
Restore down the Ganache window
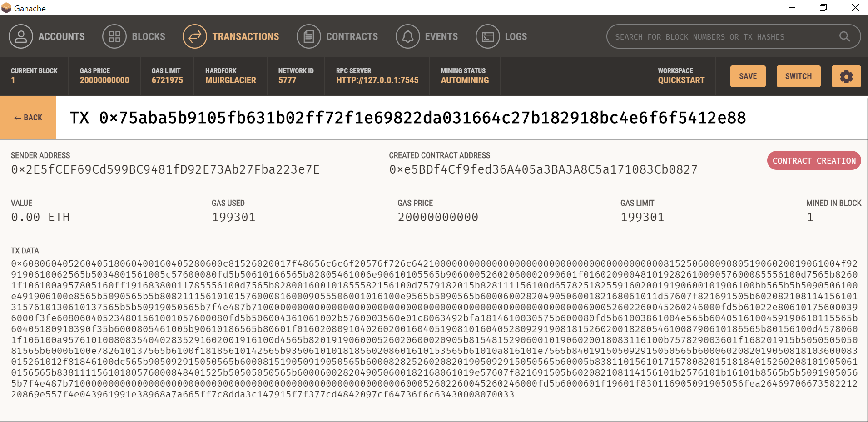pos(823,8)
